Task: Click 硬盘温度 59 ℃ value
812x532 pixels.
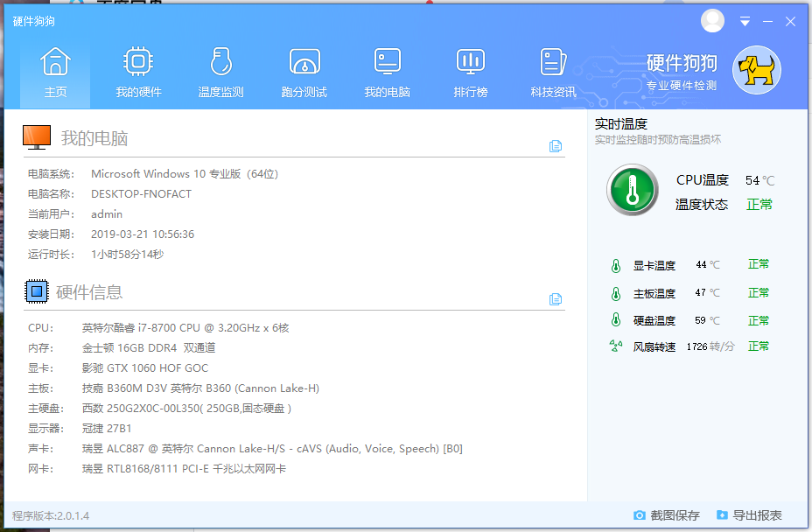Action: click(x=707, y=320)
